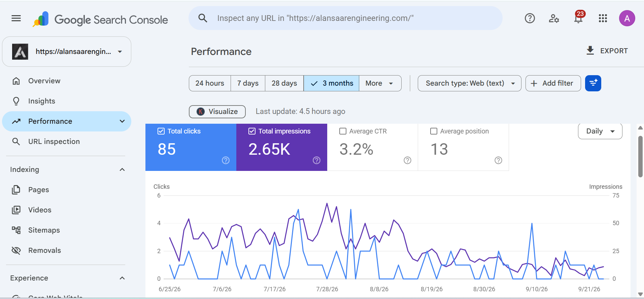
Task: Open Pages indexing report
Action: 67,190
